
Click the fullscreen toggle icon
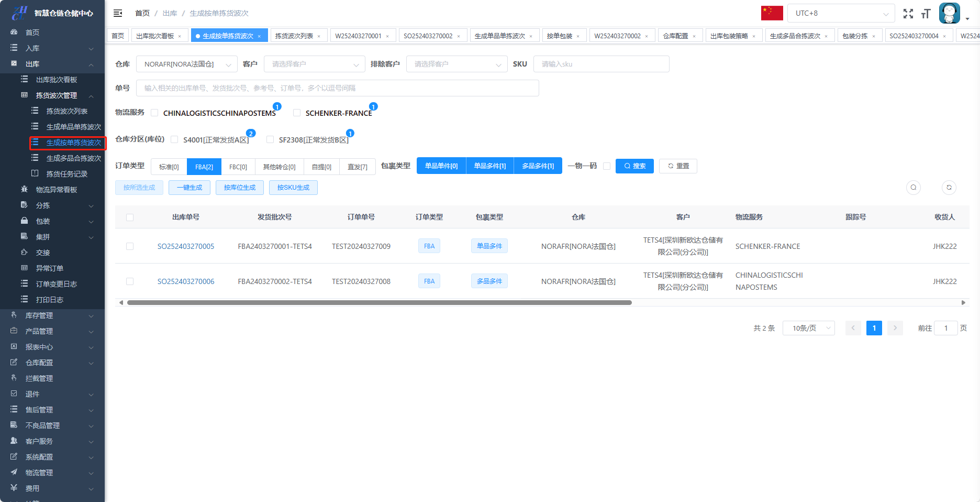coord(908,14)
